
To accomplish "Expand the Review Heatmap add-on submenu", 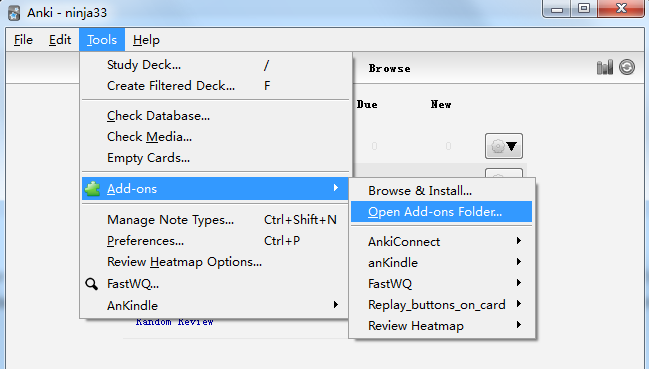I will pos(441,326).
